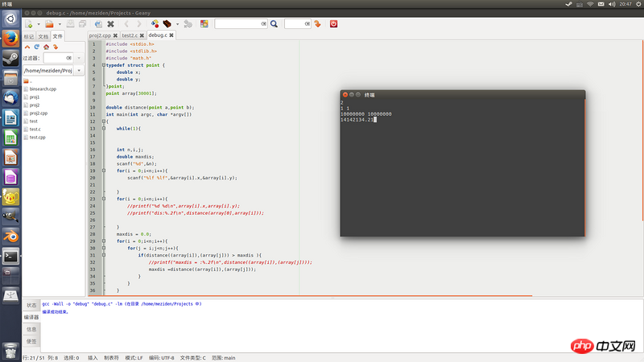The image size is (644, 362).
Task: Click the terminal window title bar
Action: [462, 95]
